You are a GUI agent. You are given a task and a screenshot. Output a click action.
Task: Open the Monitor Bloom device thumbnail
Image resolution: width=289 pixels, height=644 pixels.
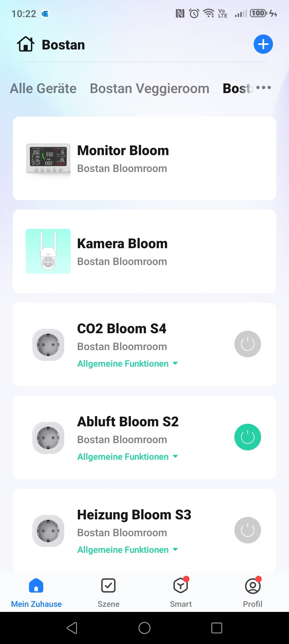point(48,158)
